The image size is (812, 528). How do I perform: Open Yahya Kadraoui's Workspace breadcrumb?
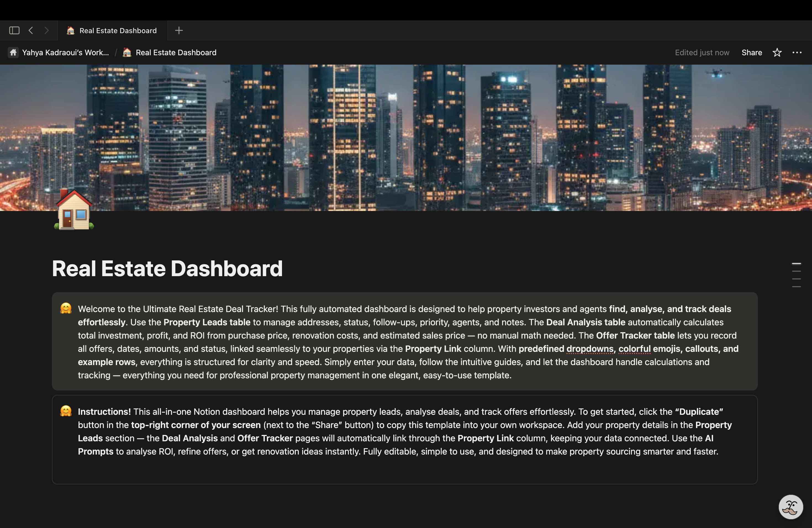coord(65,52)
